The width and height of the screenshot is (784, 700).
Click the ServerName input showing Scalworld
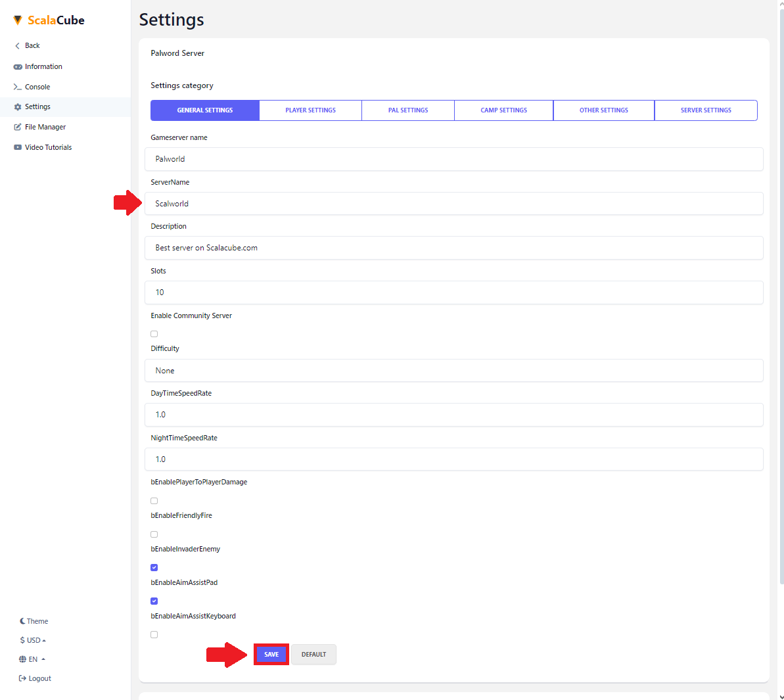tap(453, 203)
